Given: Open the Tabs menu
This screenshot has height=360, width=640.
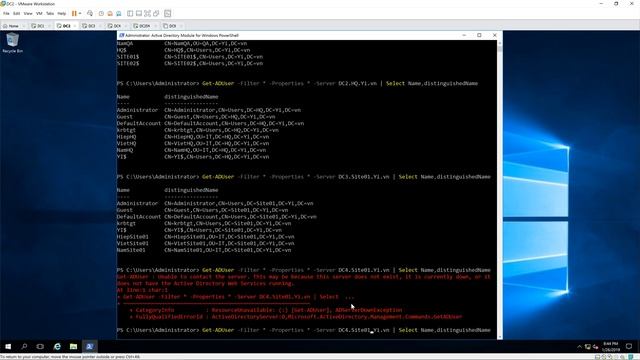Looking at the screenshot, I should pos(50,13).
